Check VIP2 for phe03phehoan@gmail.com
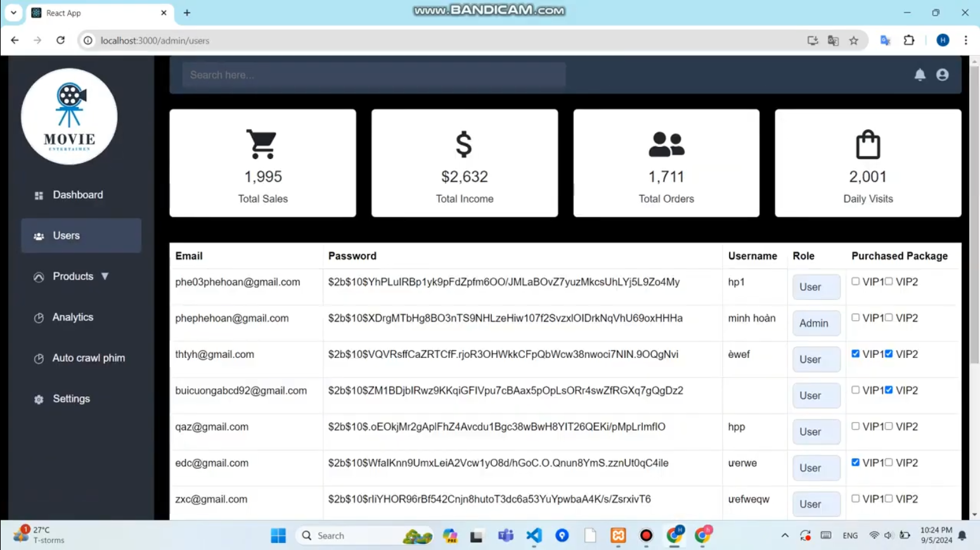Viewport: 980px width, 550px height. tap(889, 281)
